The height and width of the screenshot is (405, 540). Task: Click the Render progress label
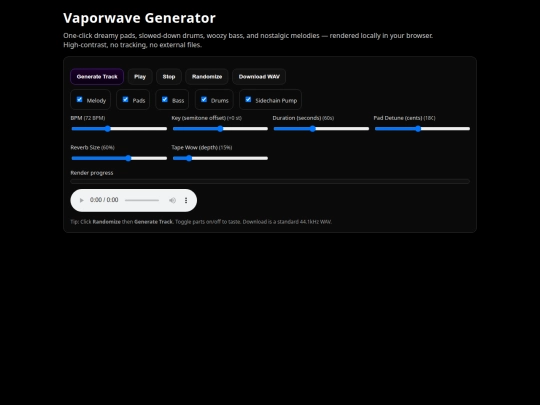point(92,173)
